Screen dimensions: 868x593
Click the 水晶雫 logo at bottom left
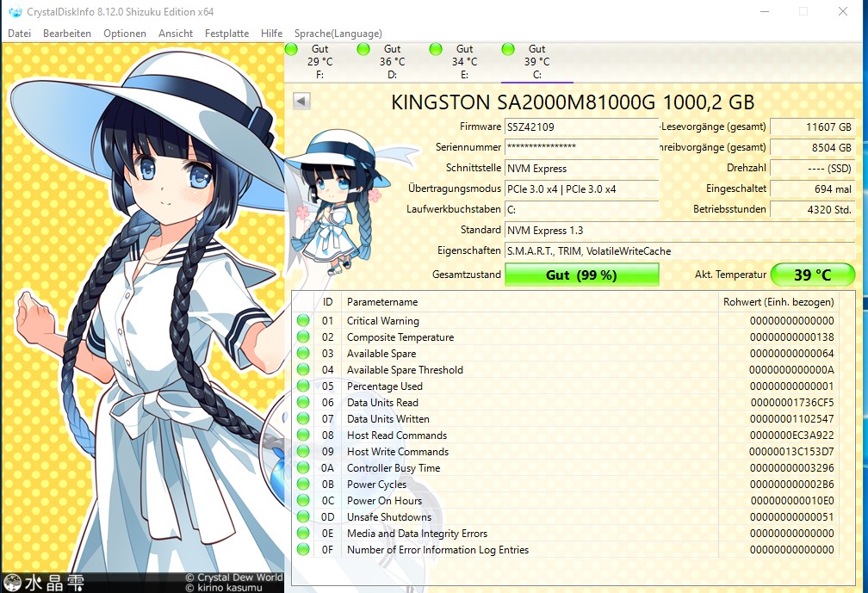[x=44, y=583]
